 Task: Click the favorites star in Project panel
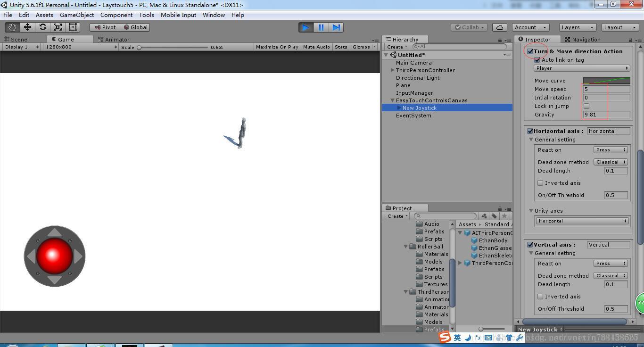click(504, 216)
